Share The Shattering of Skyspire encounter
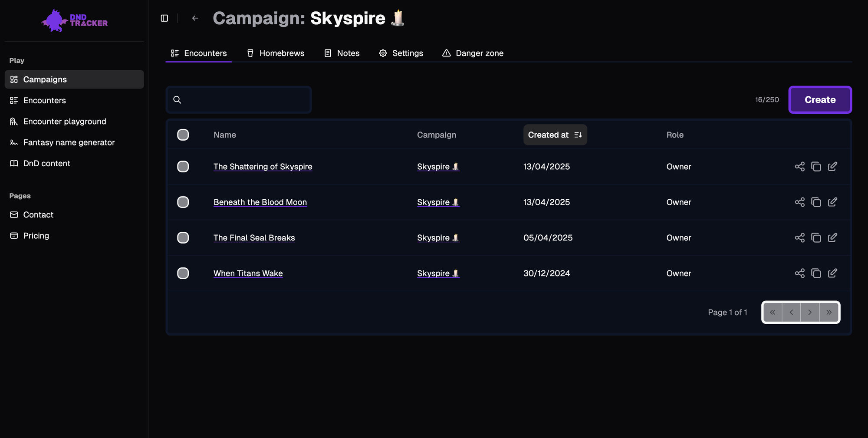Viewport: 868px width, 438px height. 799,167
